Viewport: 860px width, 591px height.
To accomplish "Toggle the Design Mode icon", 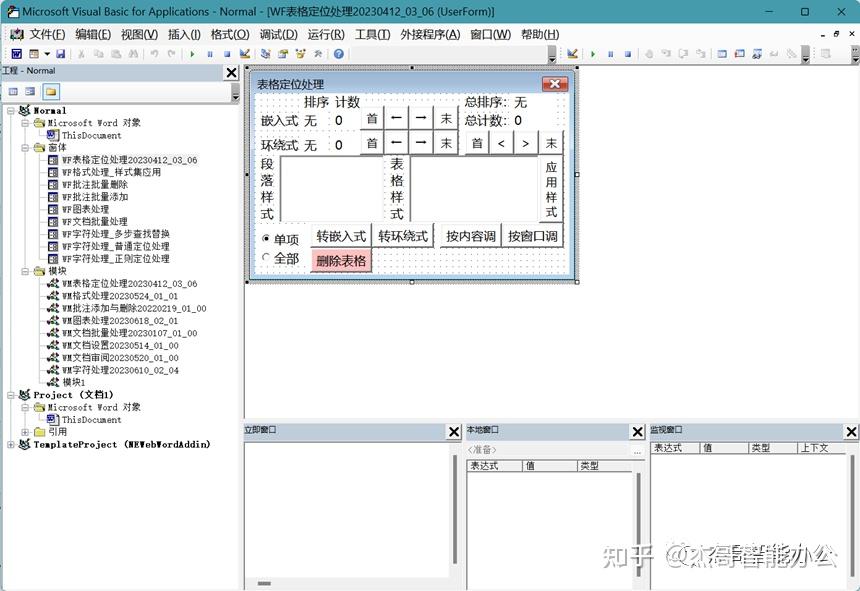I will point(244,52).
